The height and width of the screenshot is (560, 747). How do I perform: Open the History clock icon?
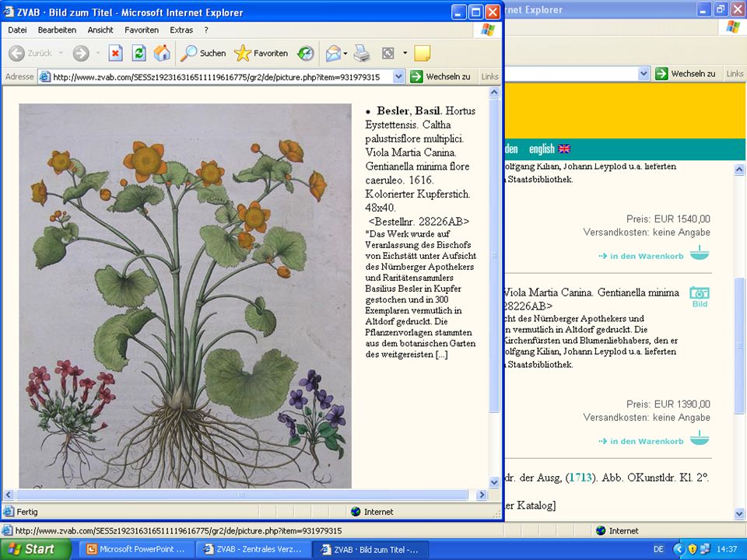point(305,53)
